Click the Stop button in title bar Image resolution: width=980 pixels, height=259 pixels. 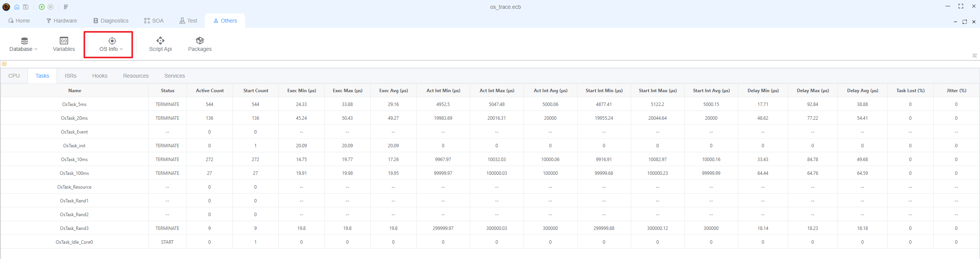coord(51,7)
